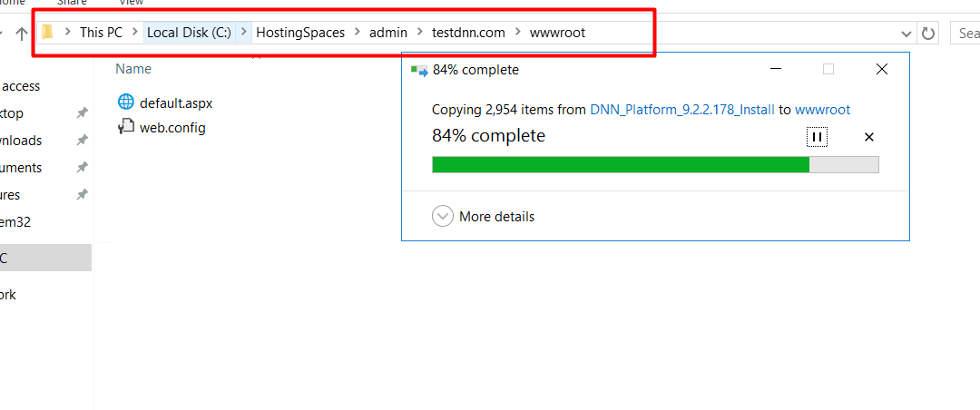This screenshot has width=980, height=410.
Task: Minimize the copy progress dialog
Action: tap(776, 69)
